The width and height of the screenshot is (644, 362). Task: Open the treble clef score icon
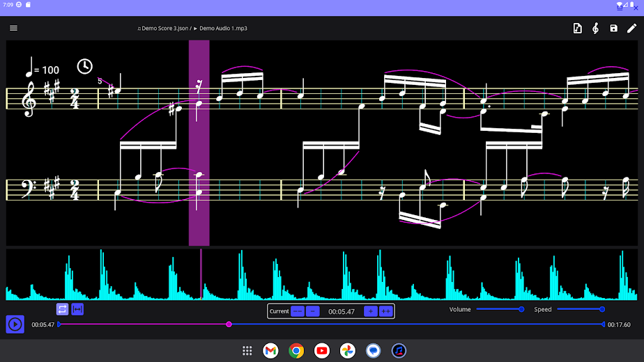click(x=595, y=29)
